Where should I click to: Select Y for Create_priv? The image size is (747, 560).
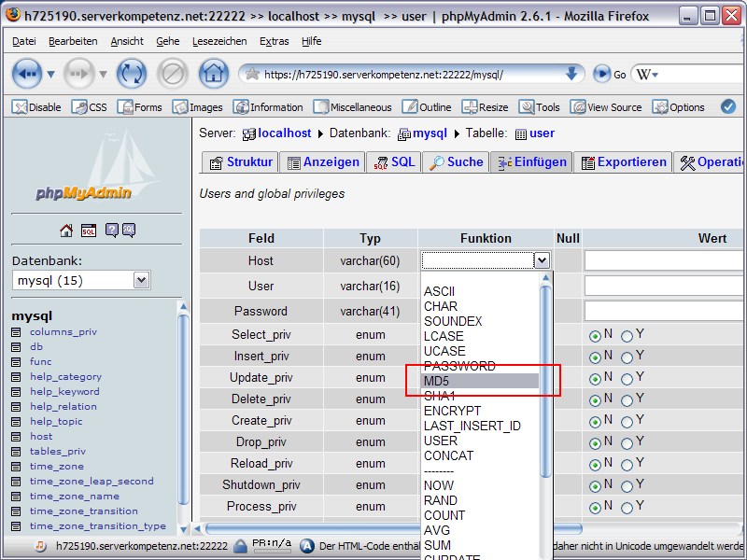pyautogui.click(x=627, y=422)
